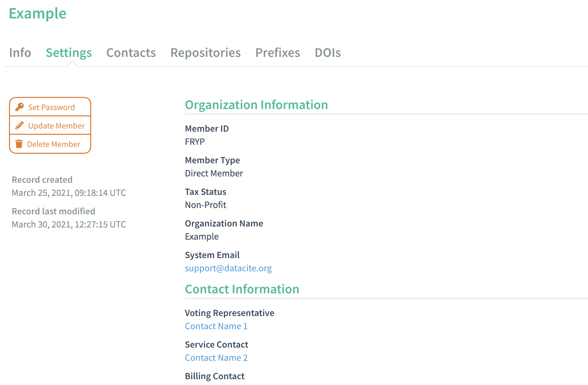The height and width of the screenshot is (385, 588).
Task: Switch to the Info tab
Action: click(x=20, y=53)
